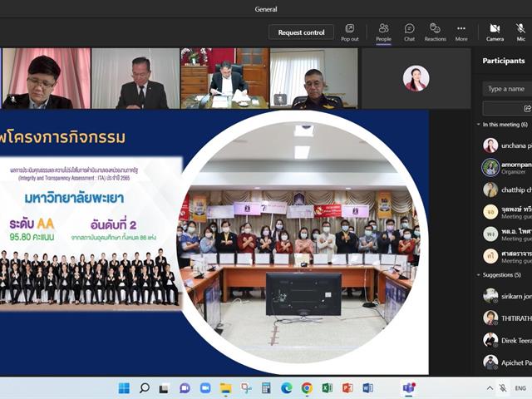The image size is (532, 399).
Task: Open File Explorer from taskbar
Action: point(225,388)
